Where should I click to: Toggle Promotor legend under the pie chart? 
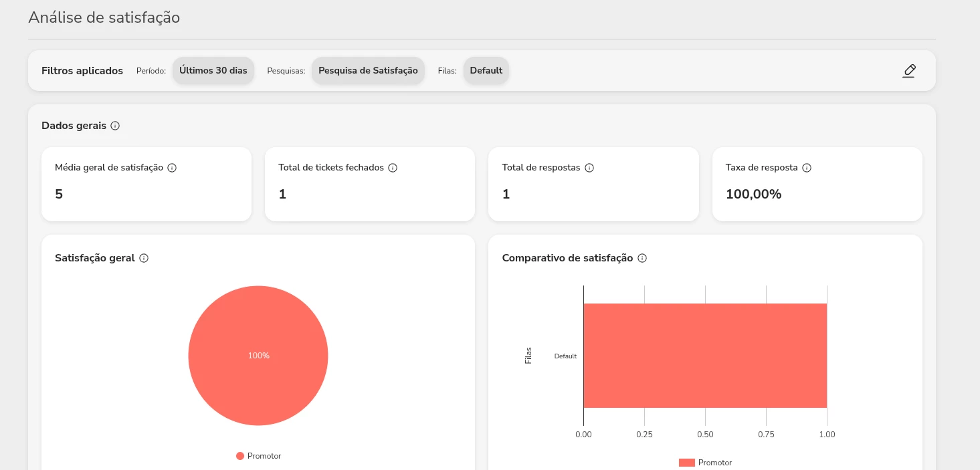click(258, 456)
